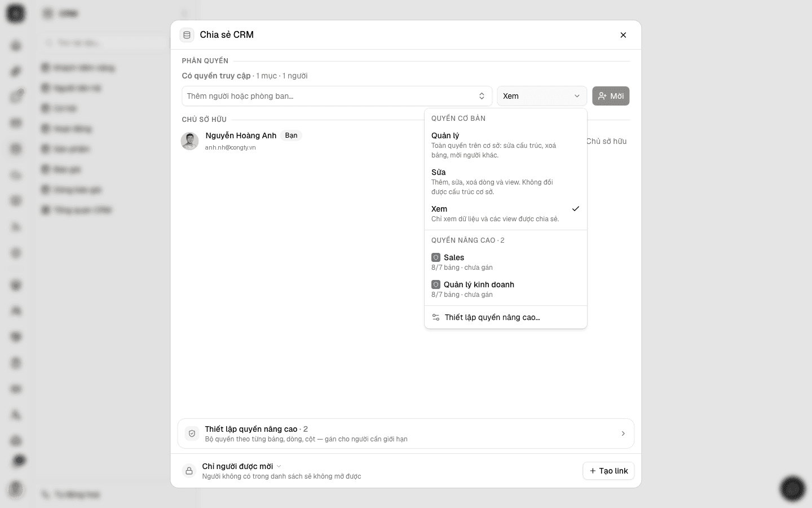
Task: Collapse the Xem permission dropdown
Action: coord(542,96)
